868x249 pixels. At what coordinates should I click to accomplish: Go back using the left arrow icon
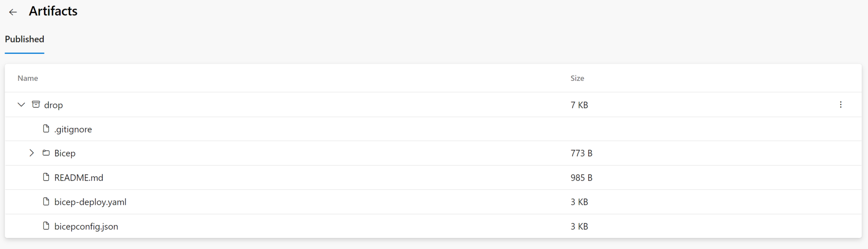[13, 12]
